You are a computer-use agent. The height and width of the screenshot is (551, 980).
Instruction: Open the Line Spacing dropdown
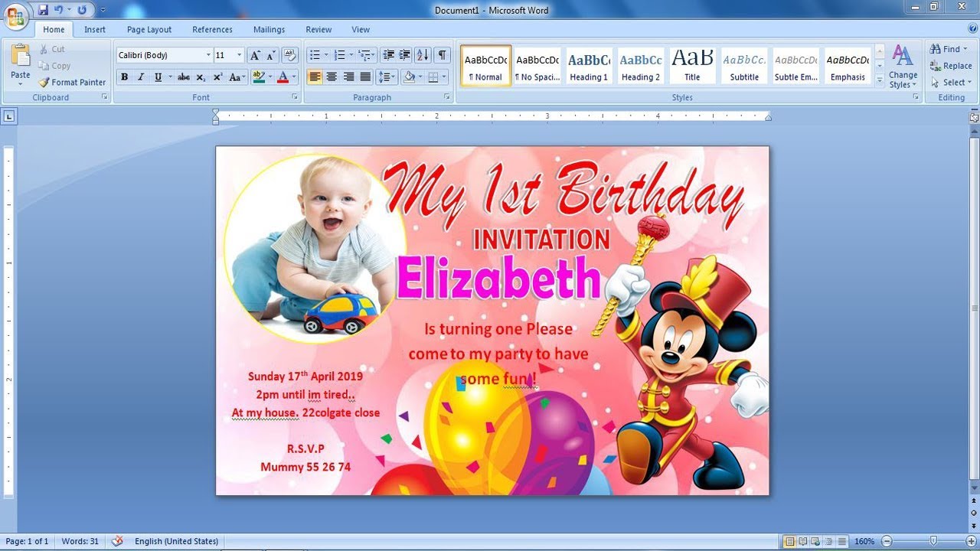[x=387, y=77]
